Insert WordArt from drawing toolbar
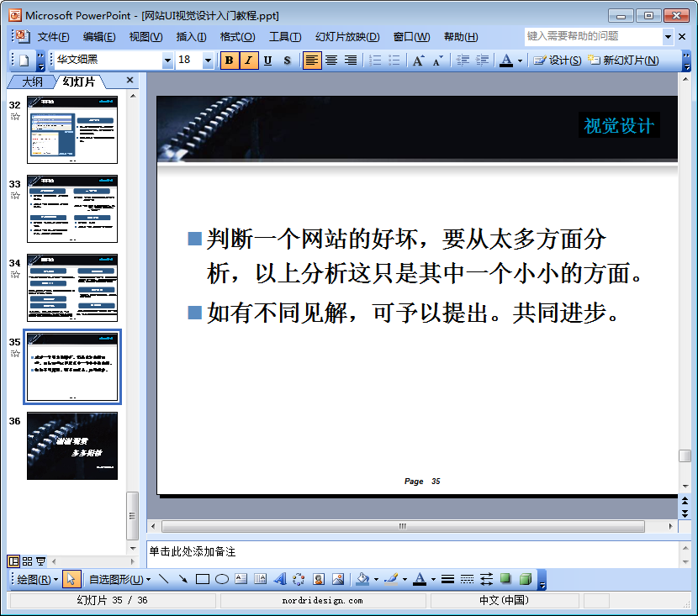The width and height of the screenshot is (698, 616). pyautogui.click(x=279, y=579)
